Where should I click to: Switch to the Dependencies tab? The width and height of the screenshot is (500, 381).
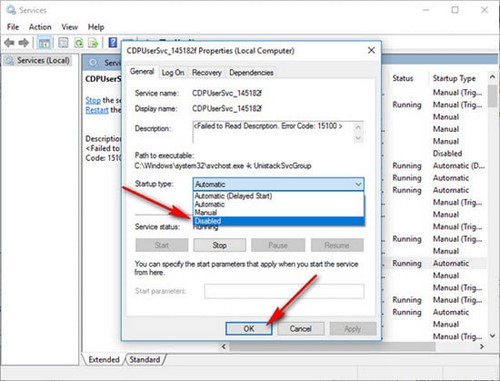point(251,73)
